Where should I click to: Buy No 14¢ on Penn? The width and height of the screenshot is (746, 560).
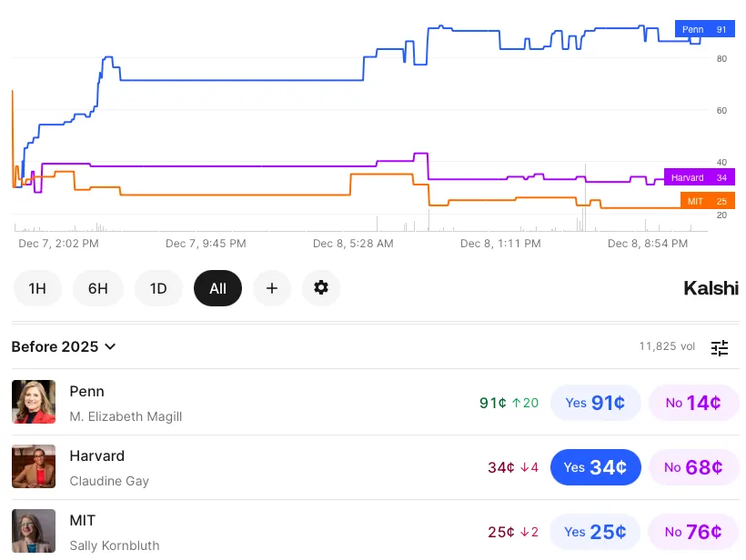tap(693, 403)
